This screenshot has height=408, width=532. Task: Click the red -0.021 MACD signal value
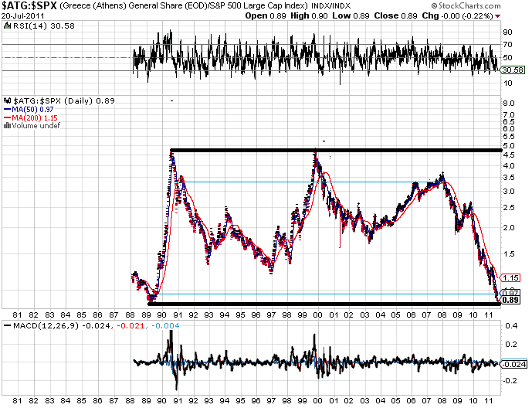click(131, 326)
